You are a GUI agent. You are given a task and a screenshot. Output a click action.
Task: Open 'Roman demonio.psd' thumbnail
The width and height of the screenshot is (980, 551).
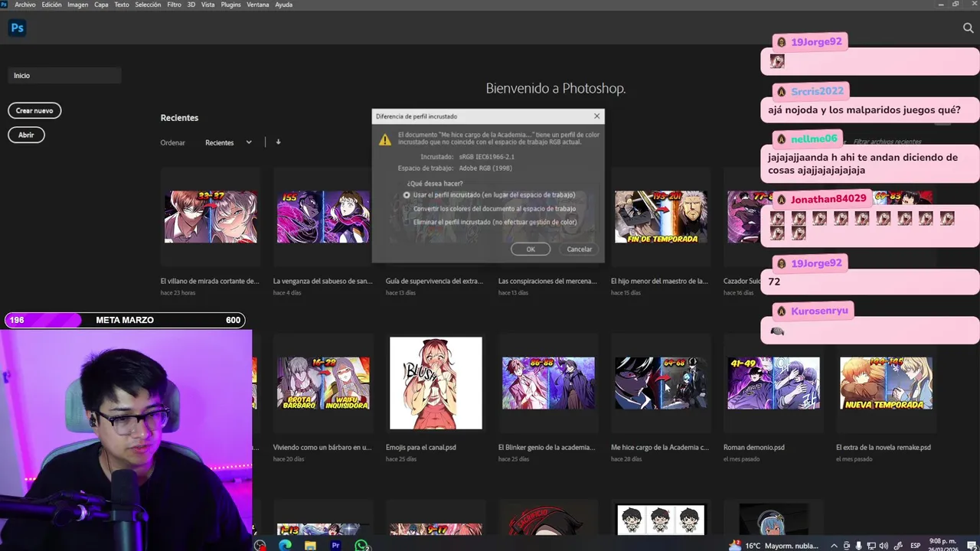click(773, 383)
